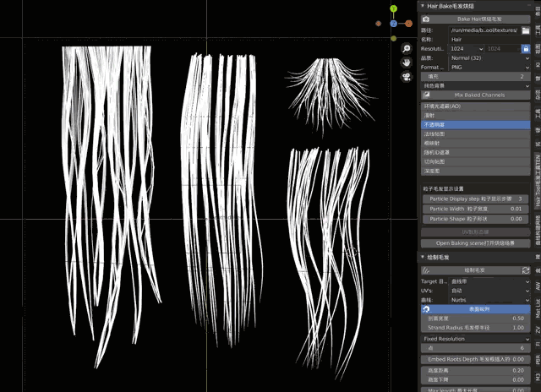Click the Embed Roots Depth field

[x=476, y=359]
